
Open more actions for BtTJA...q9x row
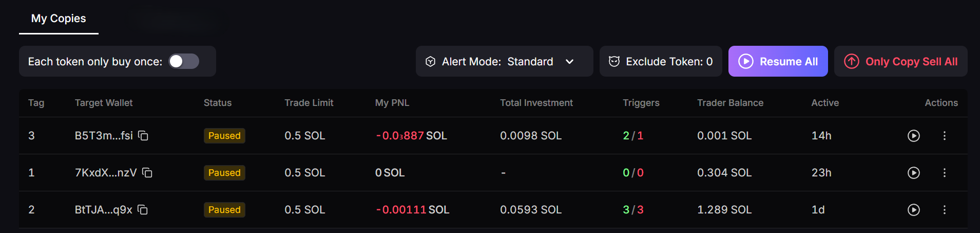pyautogui.click(x=944, y=210)
